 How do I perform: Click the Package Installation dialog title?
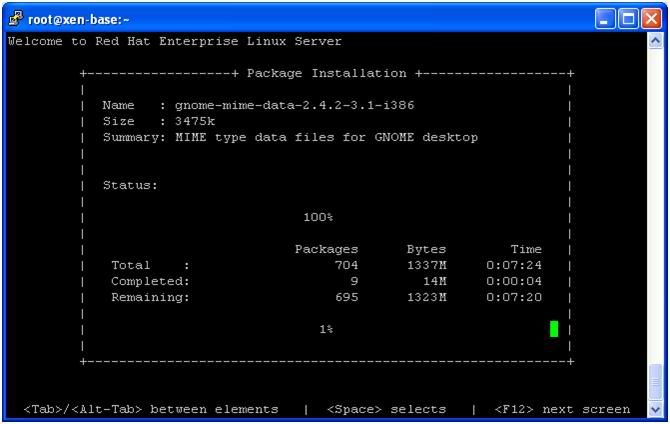tap(326, 73)
